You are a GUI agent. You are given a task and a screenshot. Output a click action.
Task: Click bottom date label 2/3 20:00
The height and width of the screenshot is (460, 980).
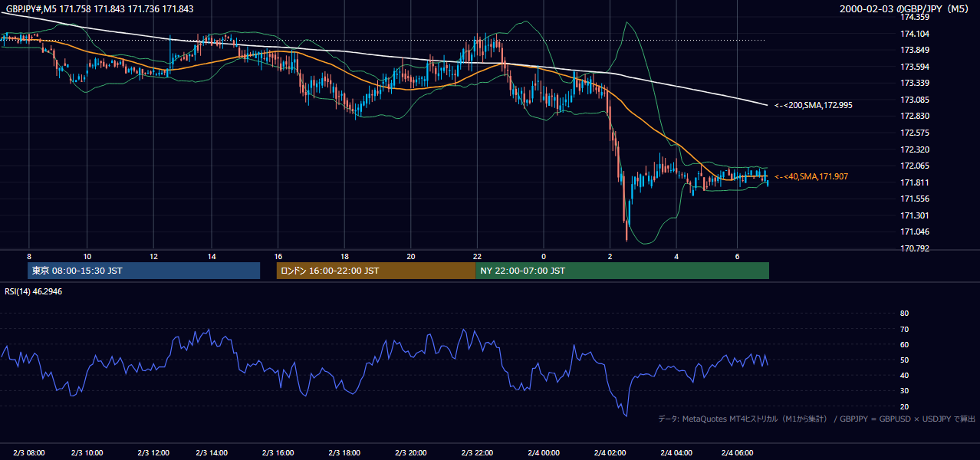[410, 452]
